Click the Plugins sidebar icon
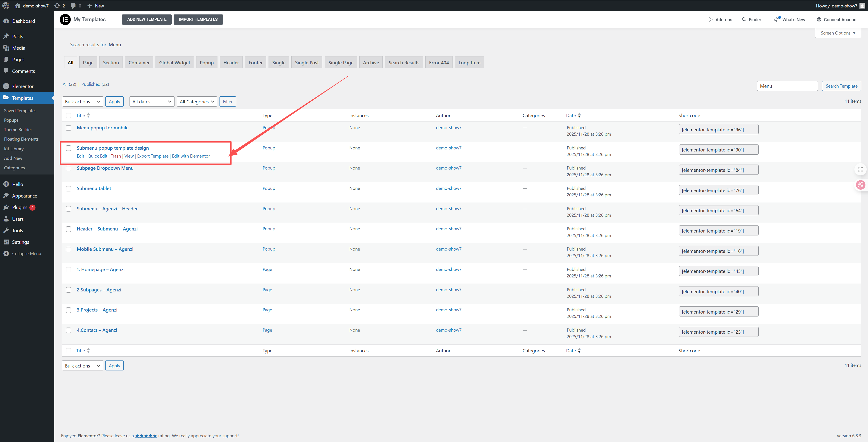Screen dimensions: 868x442 coord(6,207)
